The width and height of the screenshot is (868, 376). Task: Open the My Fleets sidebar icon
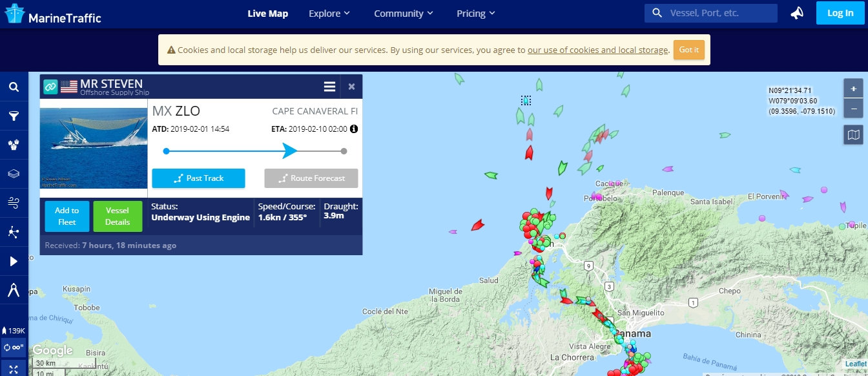click(14, 145)
